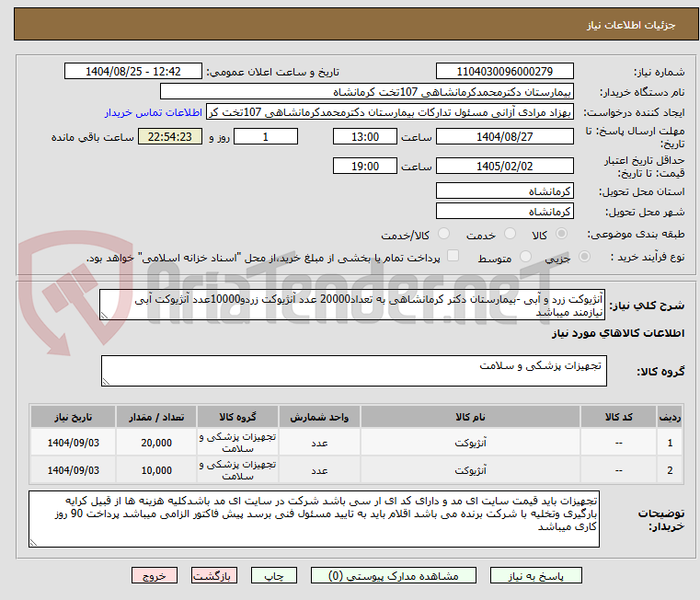Click the validity time field 19:00

[365, 167]
